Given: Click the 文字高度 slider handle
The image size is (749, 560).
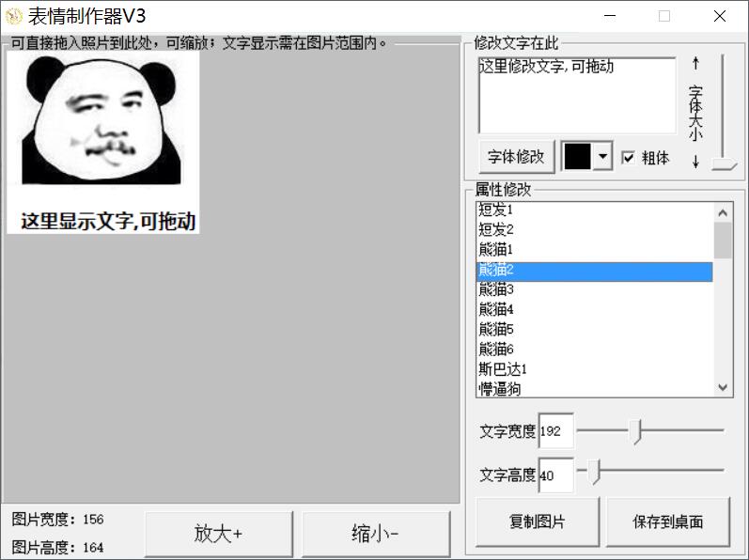Looking at the screenshot, I should [x=593, y=472].
